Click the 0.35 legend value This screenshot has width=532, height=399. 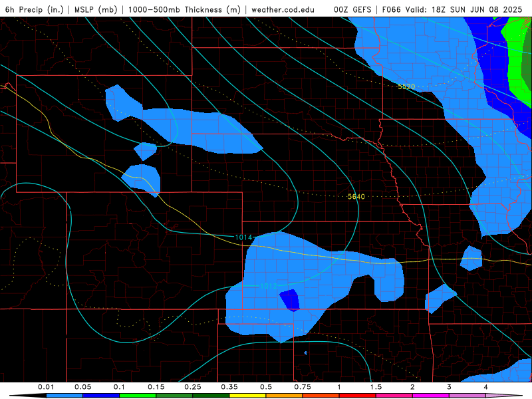229,387
